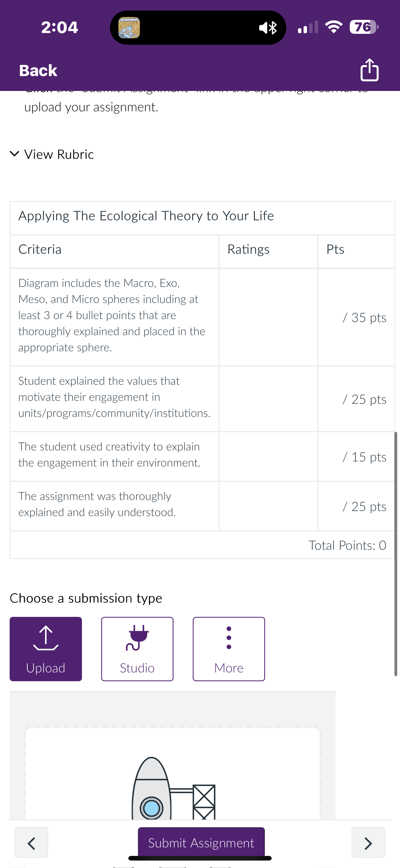Tap the Wi-Fi status icon
Viewport: 400px width, 868px height.
point(334,27)
